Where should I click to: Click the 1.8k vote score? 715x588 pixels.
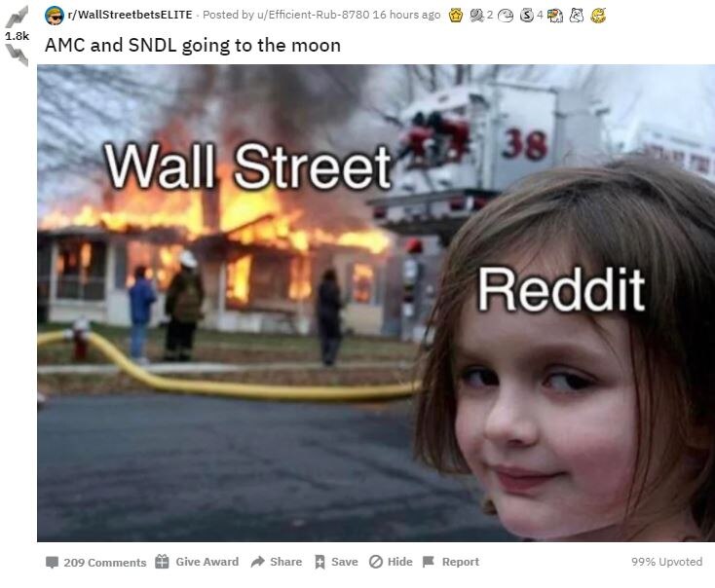click(17, 36)
